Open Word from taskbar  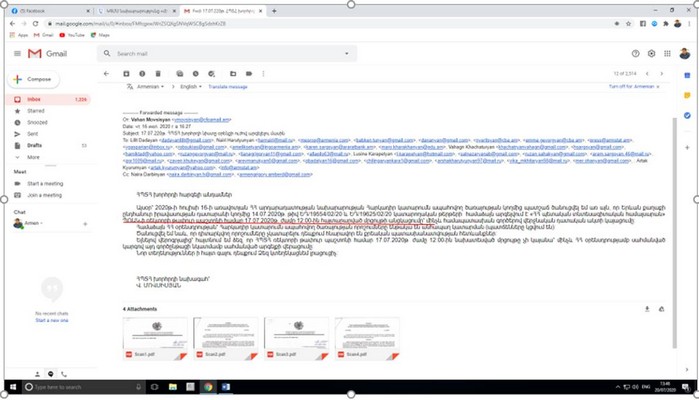tap(226, 387)
